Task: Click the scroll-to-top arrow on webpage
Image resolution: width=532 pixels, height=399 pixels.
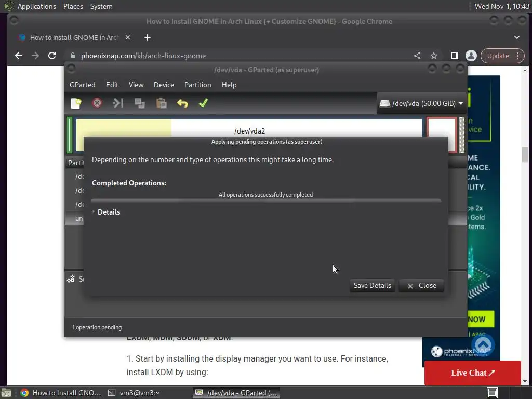Action: tap(483, 344)
